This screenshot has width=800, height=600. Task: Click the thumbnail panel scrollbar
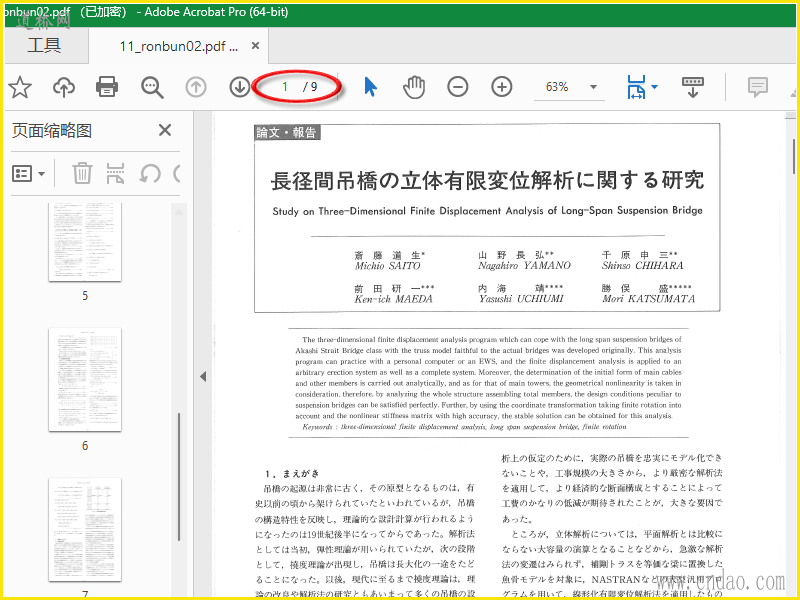[x=179, y=477]
